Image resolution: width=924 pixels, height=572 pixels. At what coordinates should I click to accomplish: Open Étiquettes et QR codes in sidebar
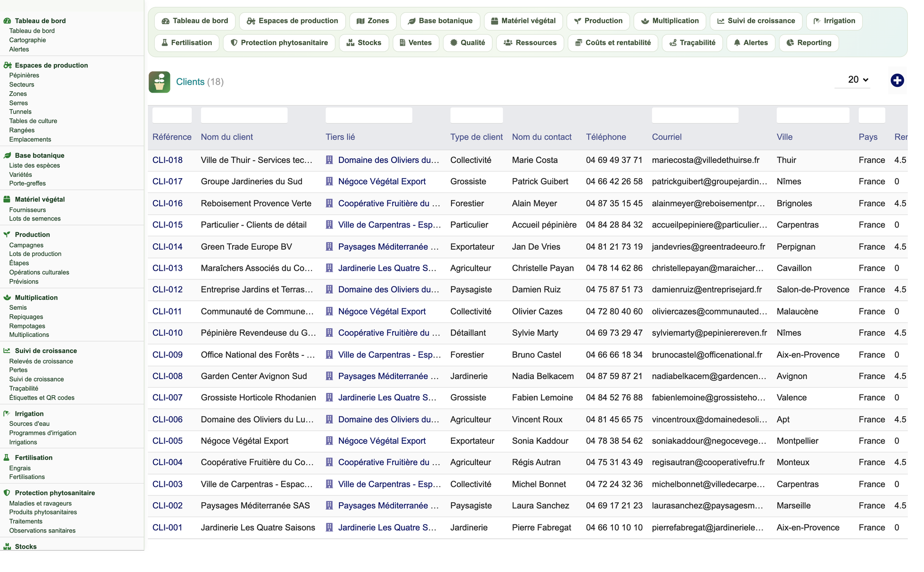tap(42, 398)
